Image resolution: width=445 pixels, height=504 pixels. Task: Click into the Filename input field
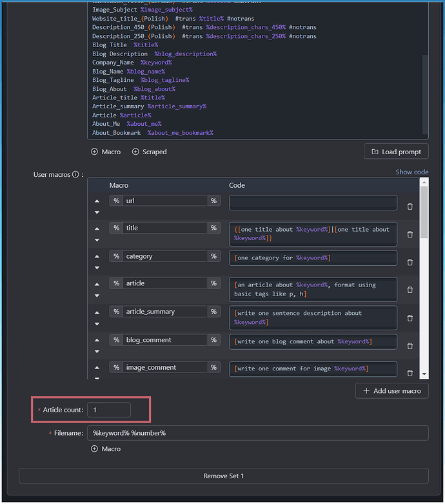click(257, 433)
